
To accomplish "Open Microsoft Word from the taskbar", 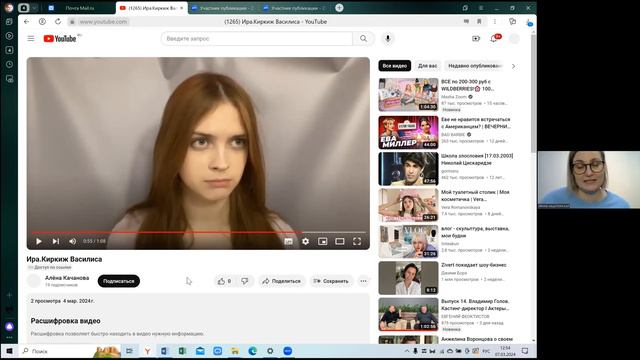I will [x=164, y=351].
